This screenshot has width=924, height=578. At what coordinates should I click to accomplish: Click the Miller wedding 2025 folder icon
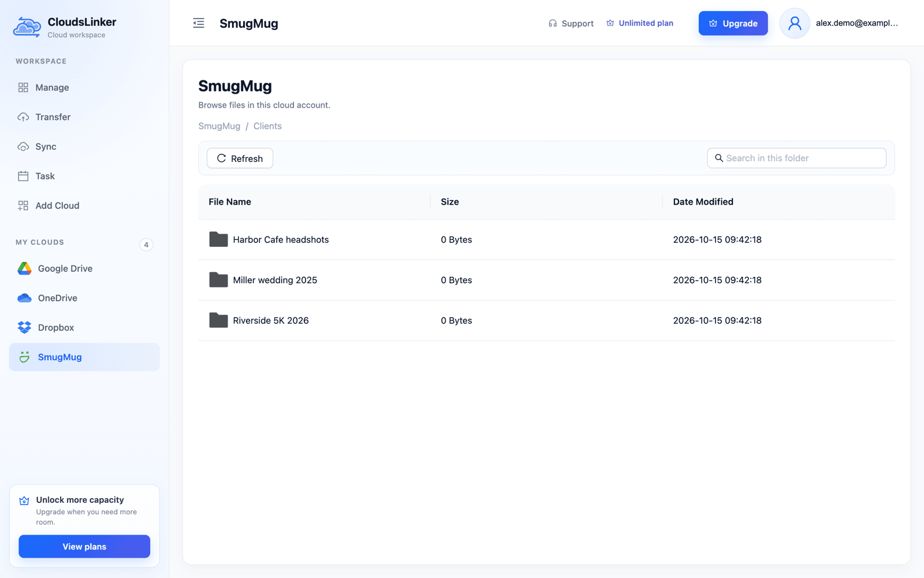(x=218, y=280)
